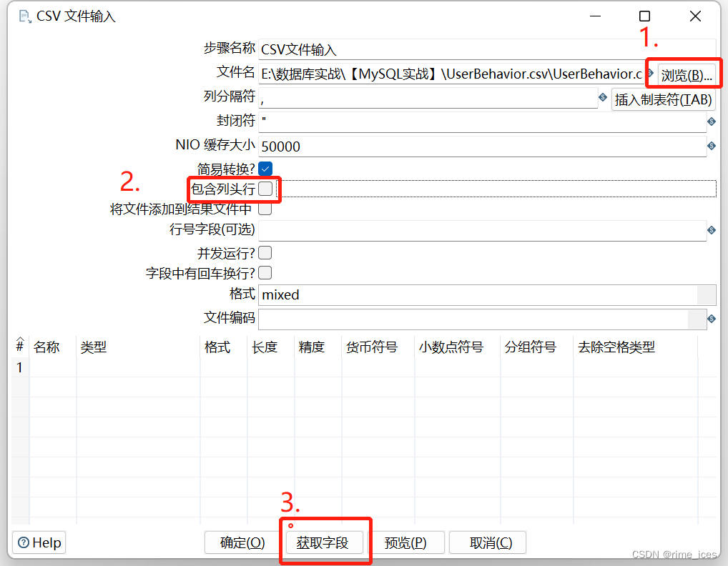Click the variable icon for NIO 缓存大小
Image resolution: width=728 pixels, height=566 pixels.
[x=712, y=146]
